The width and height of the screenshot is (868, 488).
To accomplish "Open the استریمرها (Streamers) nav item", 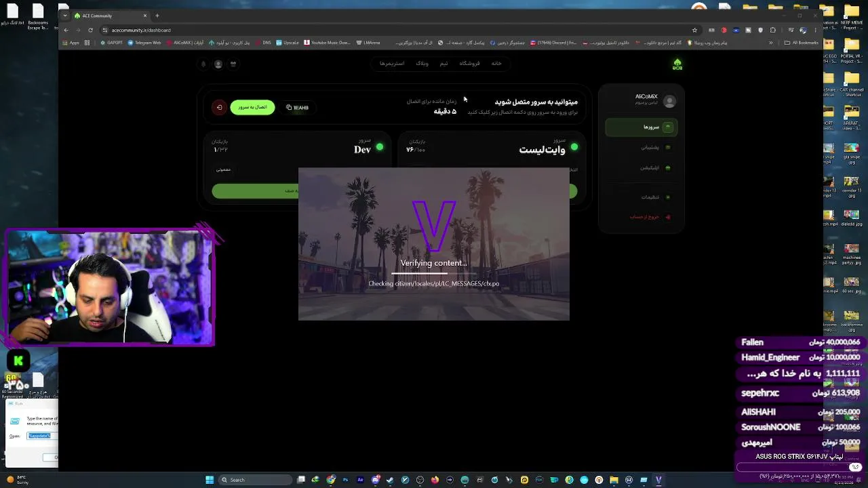I will coord(392,64).
